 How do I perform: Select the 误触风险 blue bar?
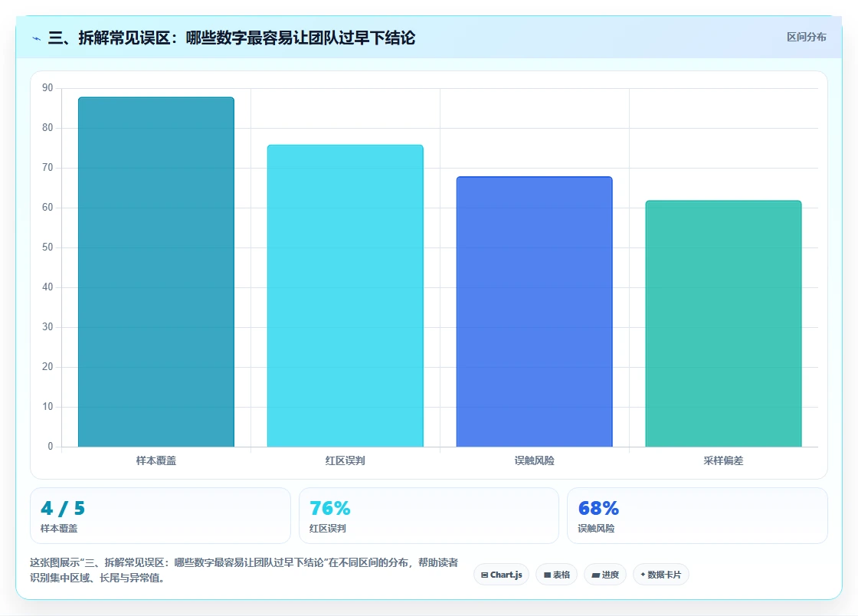[535, 312]
